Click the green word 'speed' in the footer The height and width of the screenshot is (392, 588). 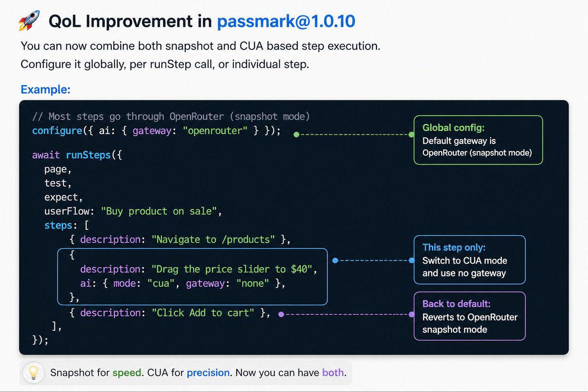coord(126,373)
